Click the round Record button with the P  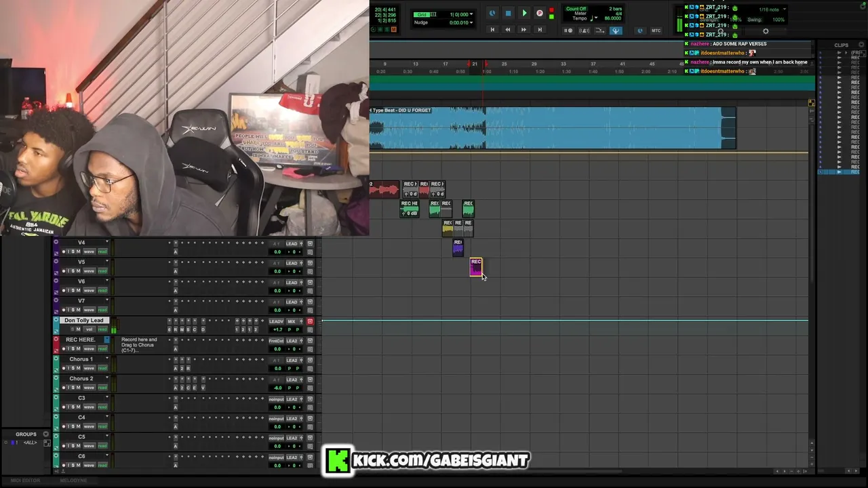(540, 13)
